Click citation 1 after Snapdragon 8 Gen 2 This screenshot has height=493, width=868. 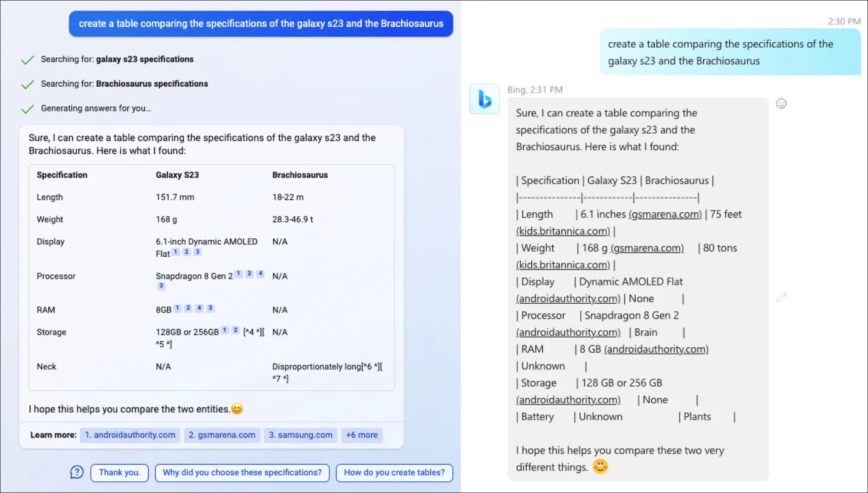[239, 273]
